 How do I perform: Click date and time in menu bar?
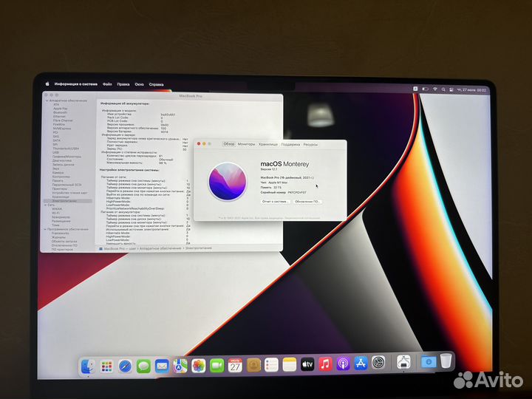click(x=471, y=90)
